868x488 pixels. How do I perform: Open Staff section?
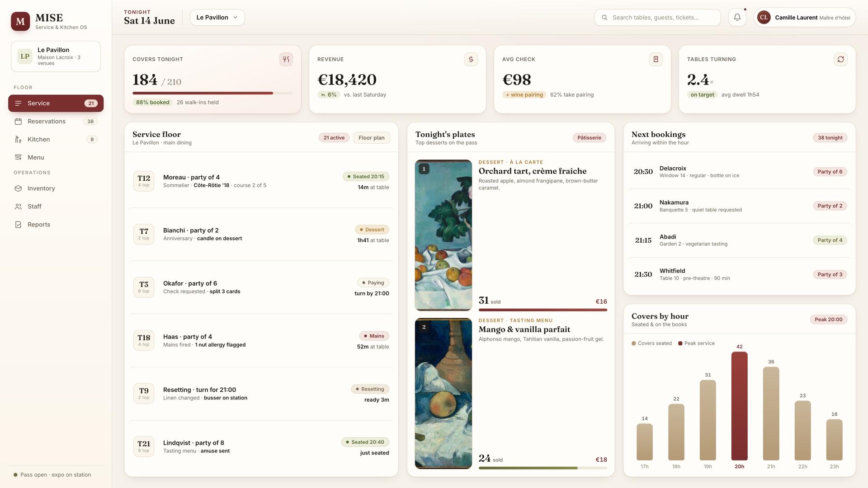click(56, 206)
